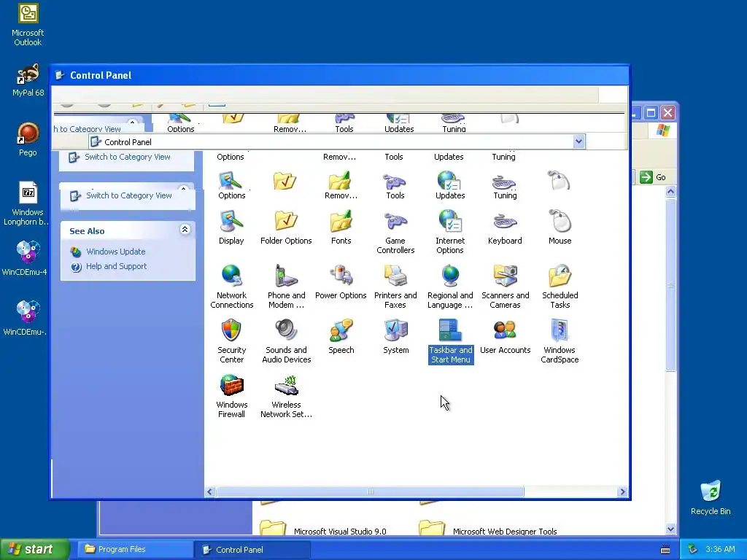
Task: Open Windows Firewall icon
Action: pos(231,396)
